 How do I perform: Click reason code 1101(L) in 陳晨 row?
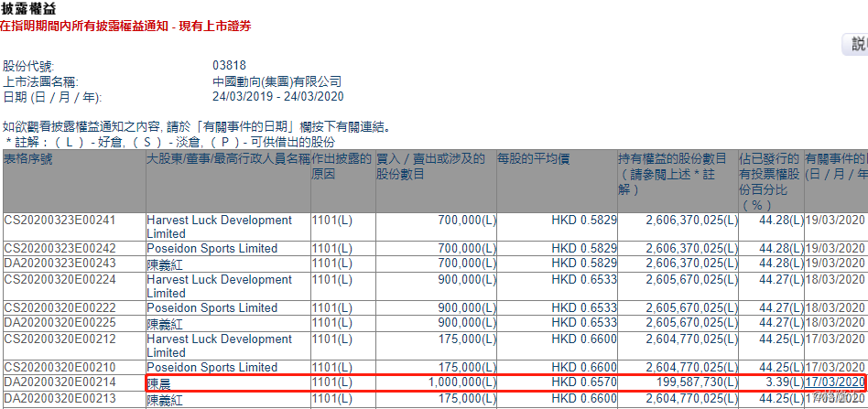point(332,382)
